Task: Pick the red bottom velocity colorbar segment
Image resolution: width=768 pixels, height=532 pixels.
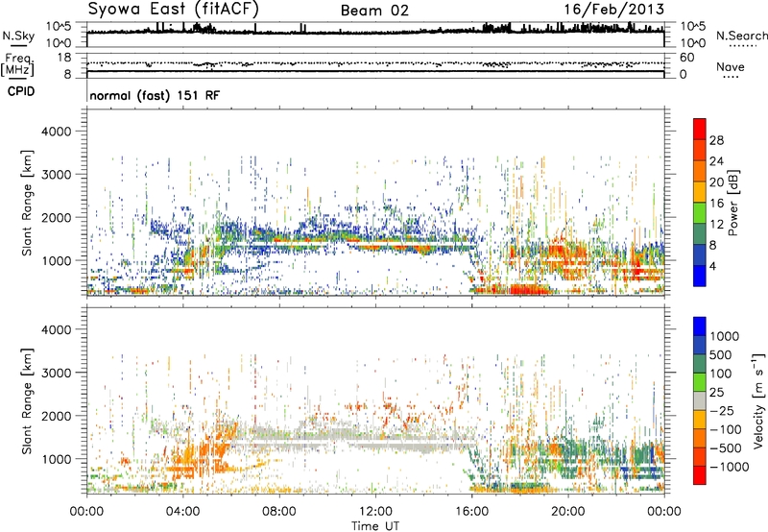Action: [700, 475]
